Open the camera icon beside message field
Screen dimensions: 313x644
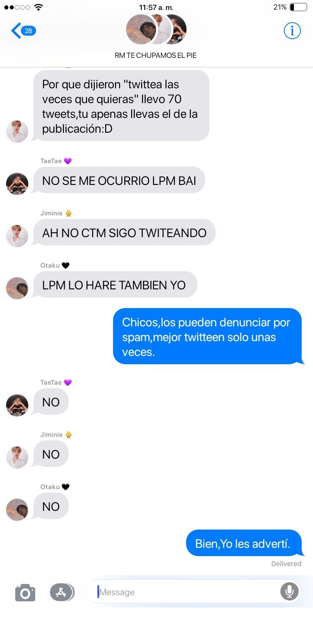[25, 593]
